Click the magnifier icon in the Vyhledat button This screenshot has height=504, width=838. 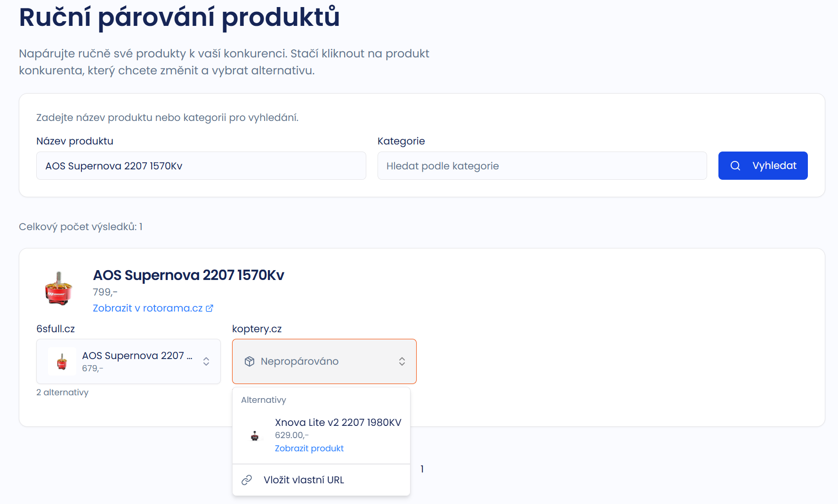coord(736,166)
